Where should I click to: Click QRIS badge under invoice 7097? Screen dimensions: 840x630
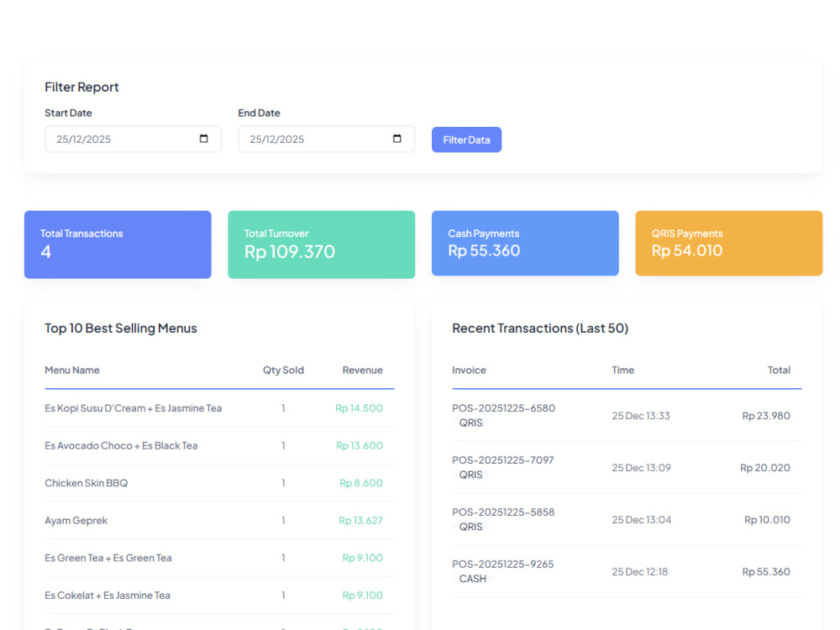471,475
